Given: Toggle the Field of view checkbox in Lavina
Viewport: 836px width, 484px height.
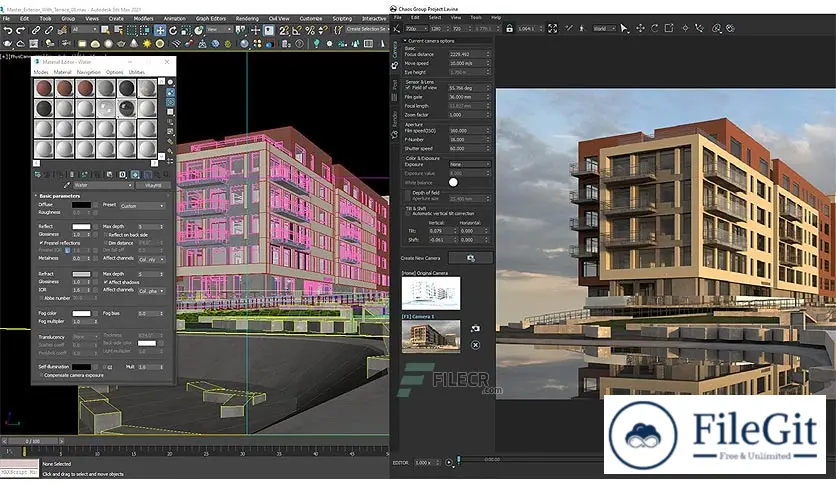Looking at the screenshot, I should pos(408,87).
